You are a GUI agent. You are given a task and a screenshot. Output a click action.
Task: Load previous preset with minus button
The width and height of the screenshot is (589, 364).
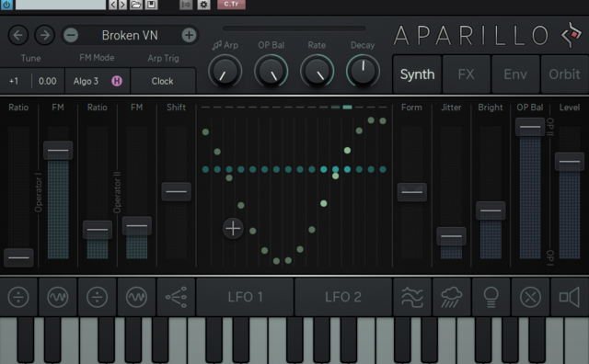click(x=71, y=35)
